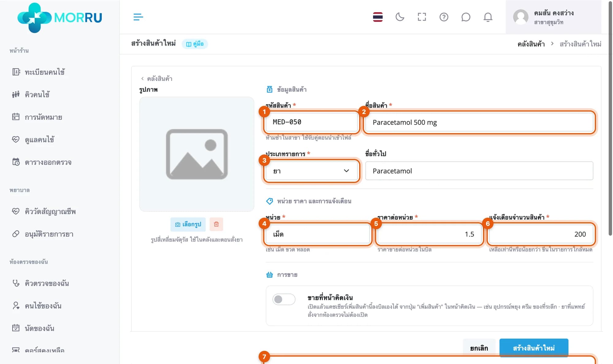Viewport: 613px width, 364px height.
Task: Click the ชื่อสินค้า field Paracetamol 500 mg
Action: (x=479, y=122)
